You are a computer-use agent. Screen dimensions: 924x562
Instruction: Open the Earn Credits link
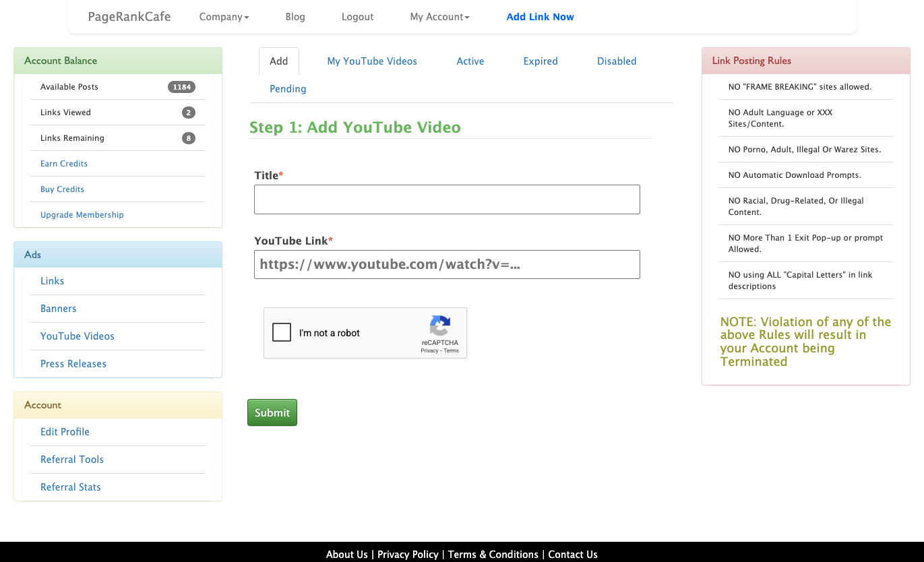tap(63, 163)
